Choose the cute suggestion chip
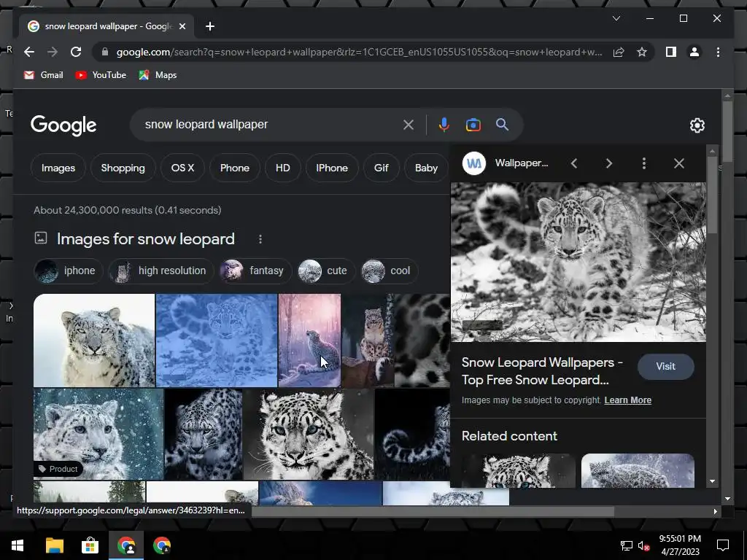 tap(326, 271)
